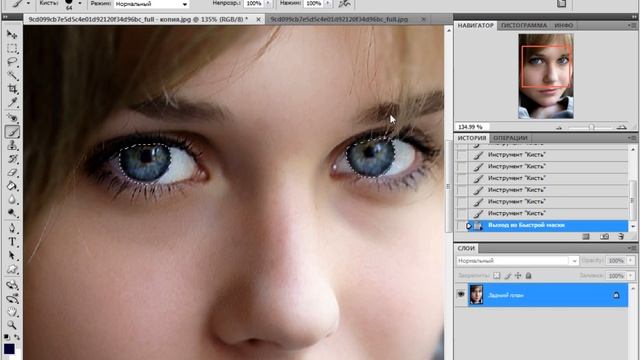Open the tool preset picker dropdown
The width and height of the screenshot is (640, 360).
coord(28,4)
